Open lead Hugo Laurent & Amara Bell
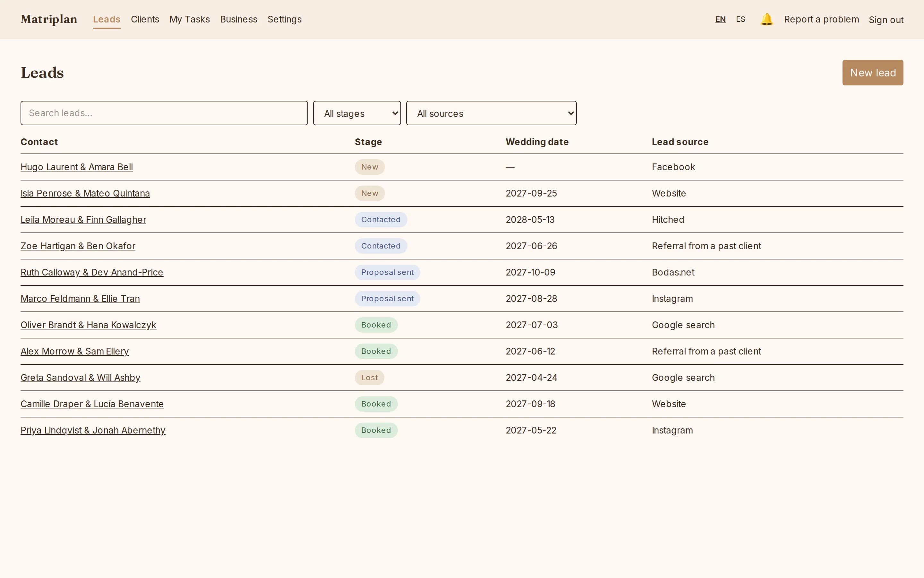 (77, 167)
